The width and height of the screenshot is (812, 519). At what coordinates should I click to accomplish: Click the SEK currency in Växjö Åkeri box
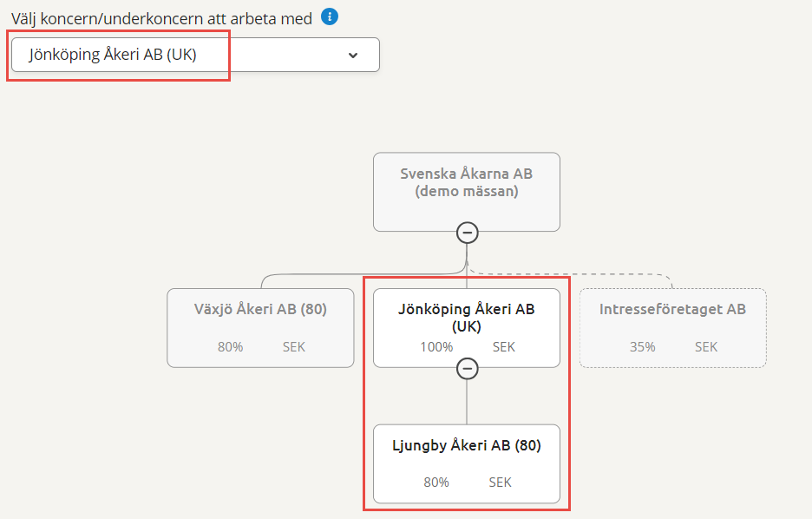[293, 347]
